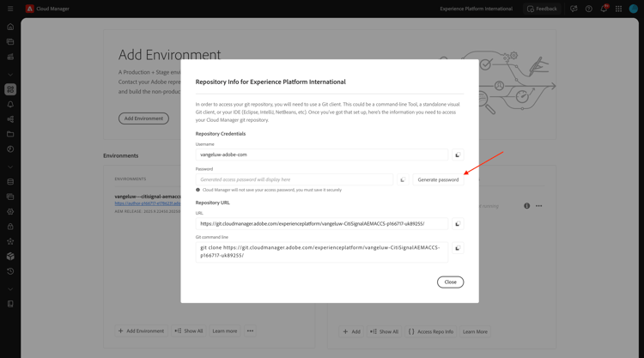The width and height of the screenshot is (644, 358).
Task: Collapse the first sidebar section chevron
Action: pyautogui.click(x=10, y=75)
